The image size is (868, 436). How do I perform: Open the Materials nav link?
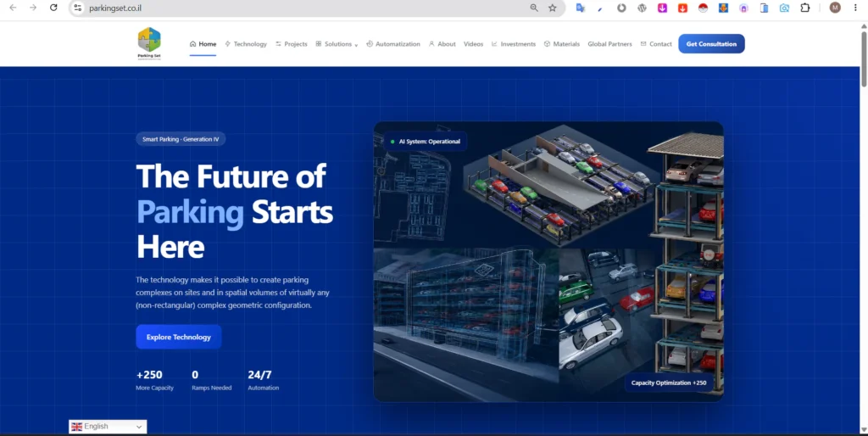pyautogui.click(x=562, y=44)
